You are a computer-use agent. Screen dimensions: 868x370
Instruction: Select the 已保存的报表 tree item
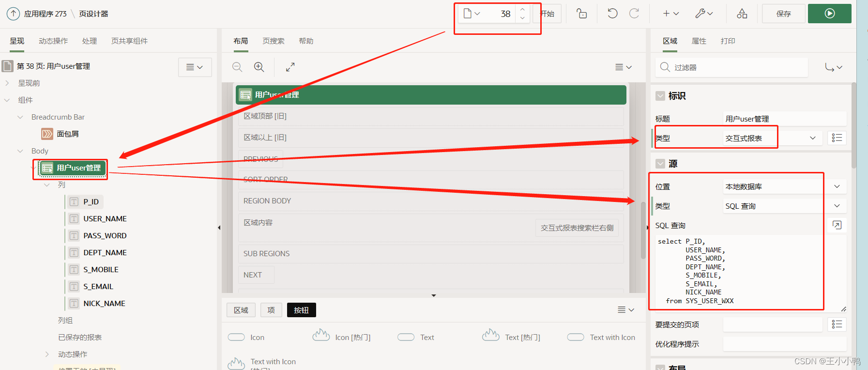click(80, 338)
